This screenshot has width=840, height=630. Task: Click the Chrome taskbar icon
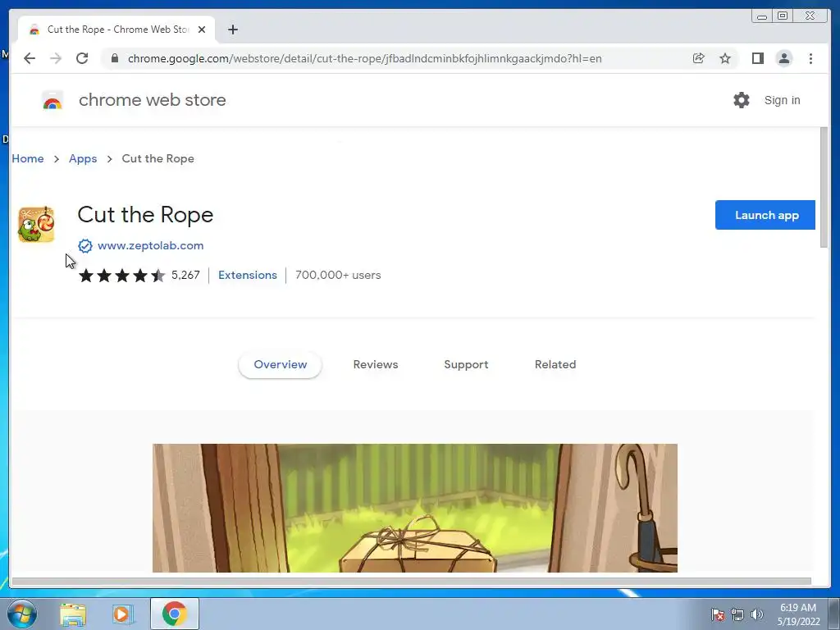click(x=175, y=614)
